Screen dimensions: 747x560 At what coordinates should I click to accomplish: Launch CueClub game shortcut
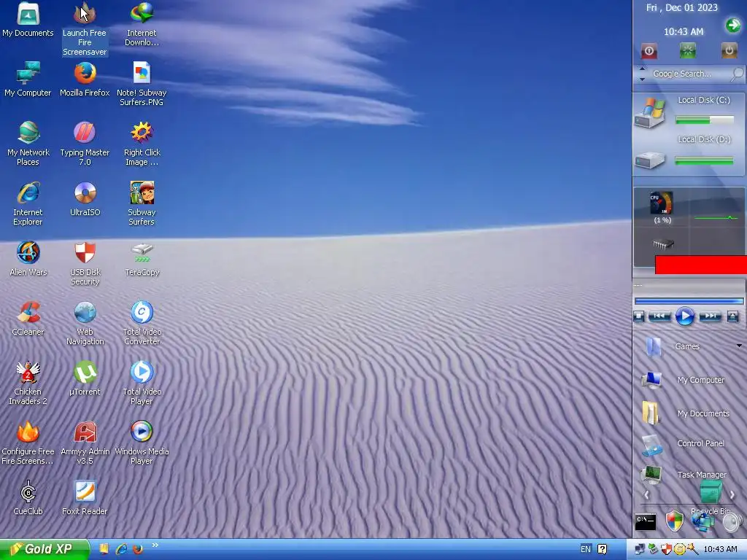tap(28, 497)
